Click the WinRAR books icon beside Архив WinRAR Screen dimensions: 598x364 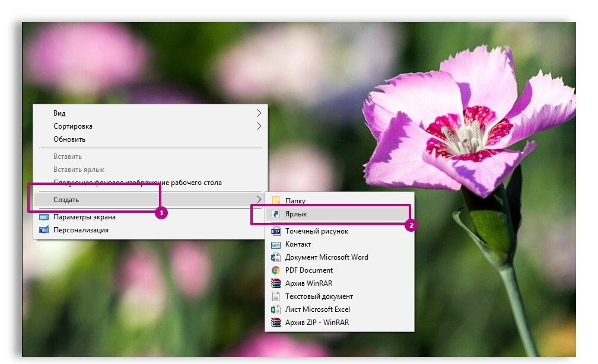point(276,283)
